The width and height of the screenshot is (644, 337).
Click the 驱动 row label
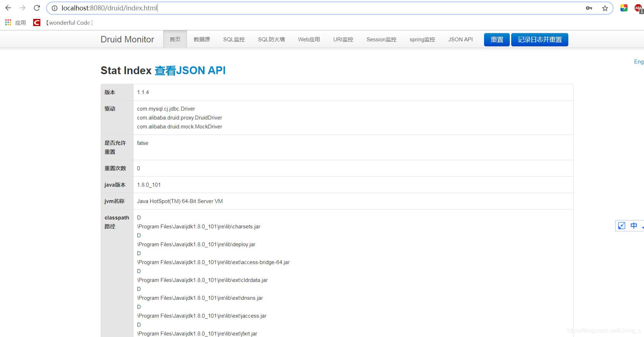click(110, 109)
